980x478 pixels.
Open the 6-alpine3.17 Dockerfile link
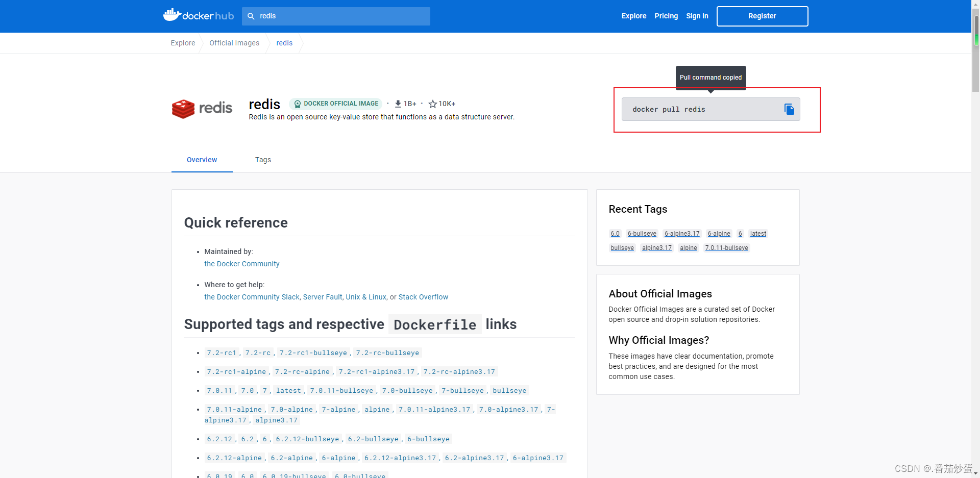(538, 458)
